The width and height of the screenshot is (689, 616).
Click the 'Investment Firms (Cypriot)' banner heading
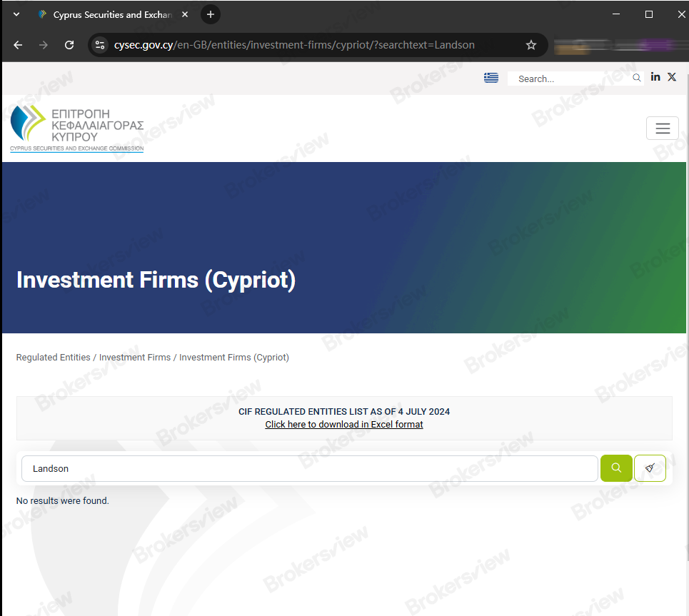click(x=156, y=280)
